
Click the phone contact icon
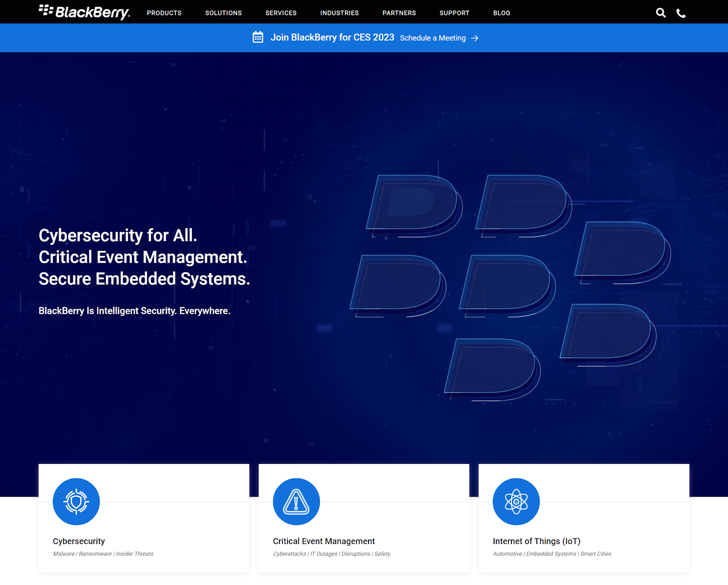click(681, 13)
